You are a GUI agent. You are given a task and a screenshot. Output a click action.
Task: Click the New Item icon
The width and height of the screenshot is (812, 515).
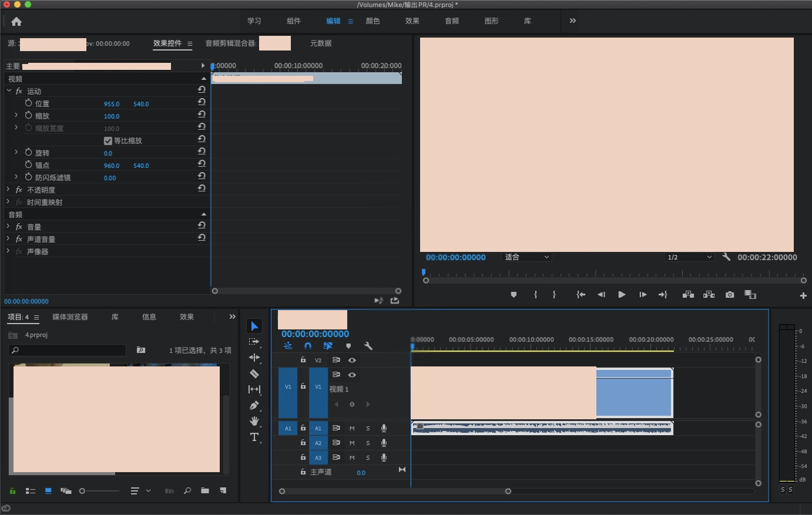(223, 490)
